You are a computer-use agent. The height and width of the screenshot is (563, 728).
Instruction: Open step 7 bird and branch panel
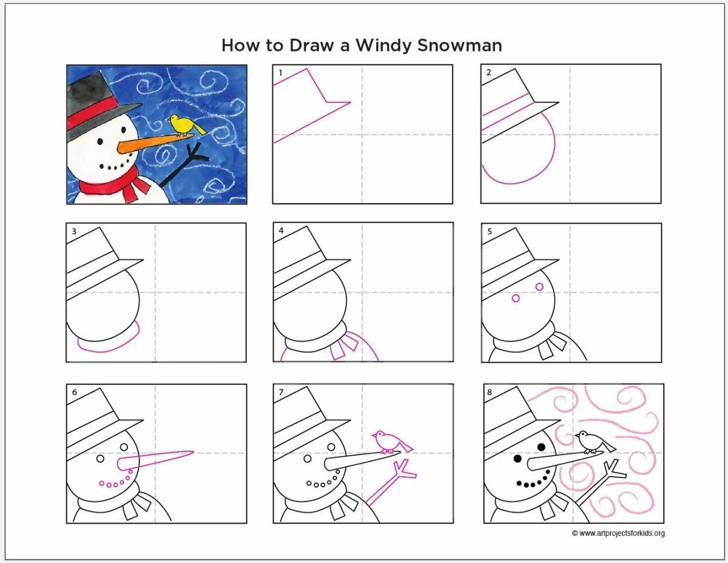(363, 453)
